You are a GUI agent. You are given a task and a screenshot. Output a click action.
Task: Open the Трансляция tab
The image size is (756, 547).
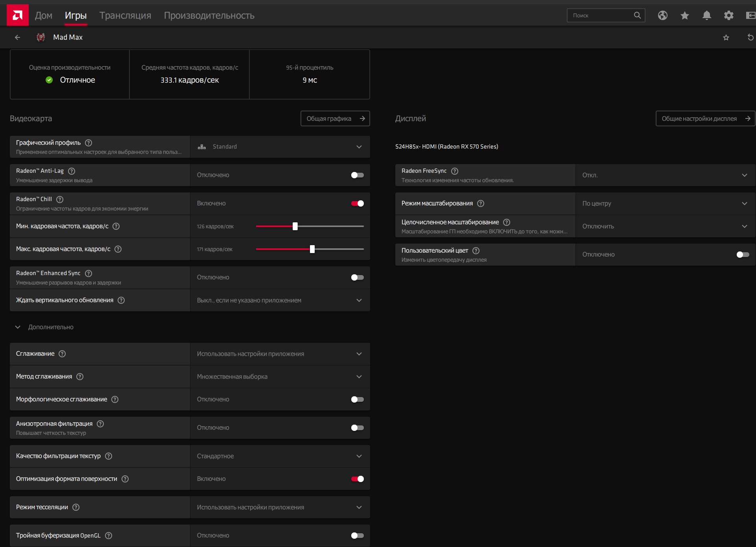click(125, 15)
